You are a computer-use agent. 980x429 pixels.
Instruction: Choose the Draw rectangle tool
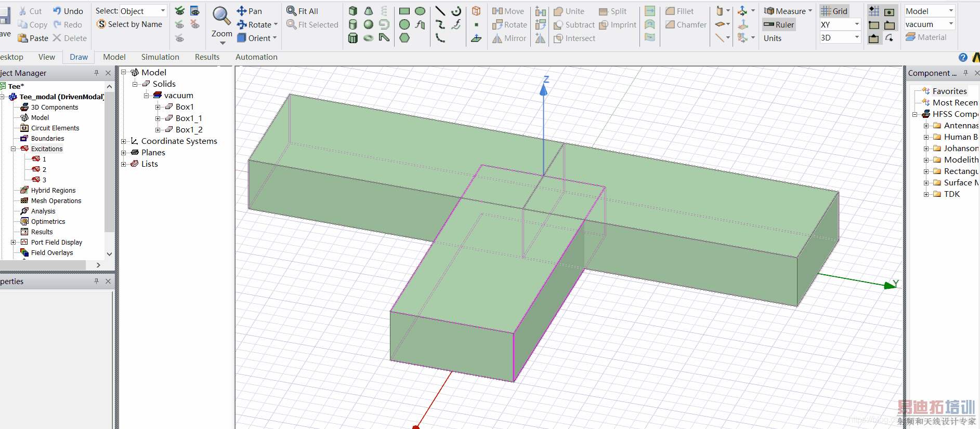[404, 11]
